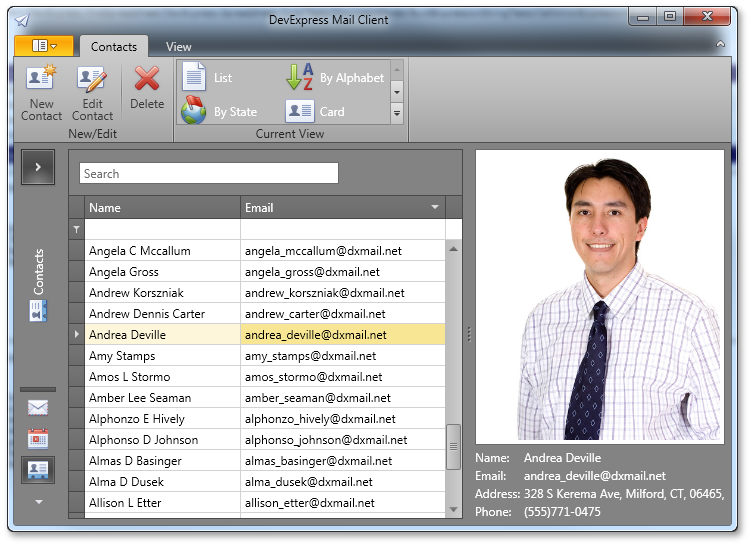Click the New Contact icon
751x546 pixels.
tap(41, 79)
